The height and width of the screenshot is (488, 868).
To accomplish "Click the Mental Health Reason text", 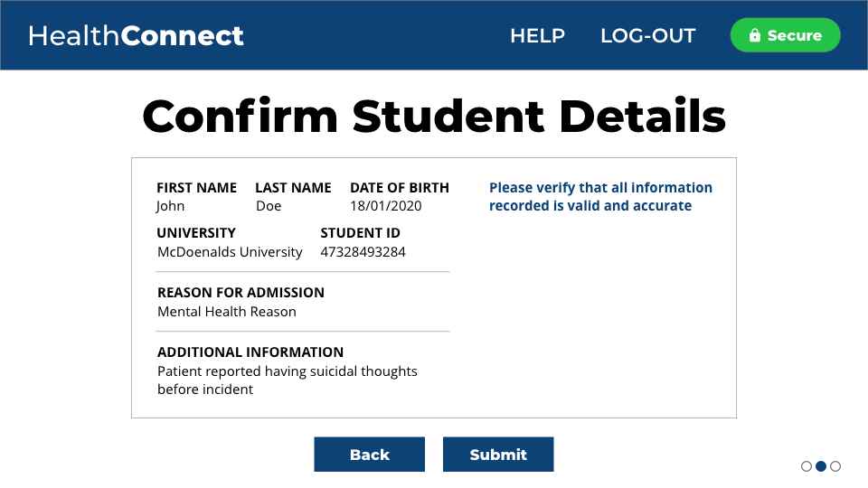I will click(x=227, y=312).
